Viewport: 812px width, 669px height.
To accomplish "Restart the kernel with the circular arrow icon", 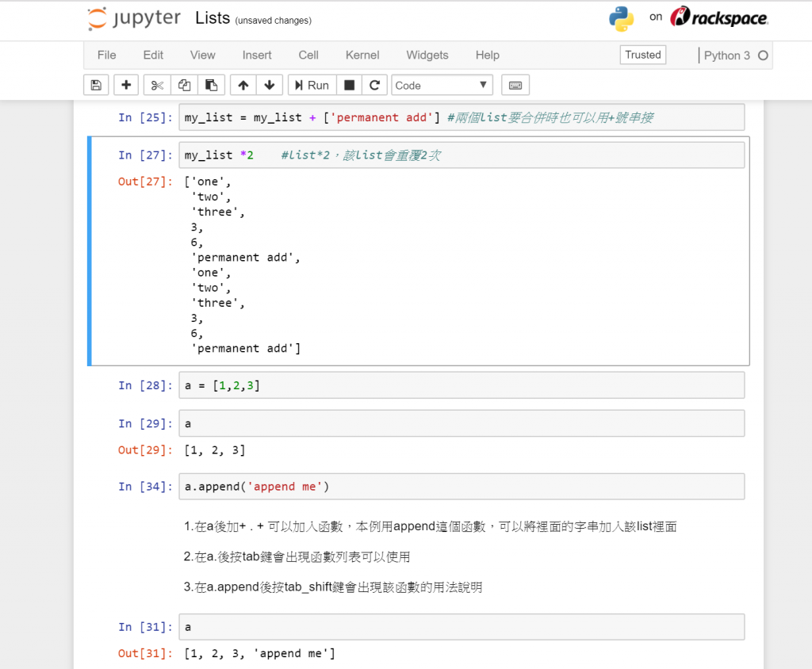I will point(374,86).
